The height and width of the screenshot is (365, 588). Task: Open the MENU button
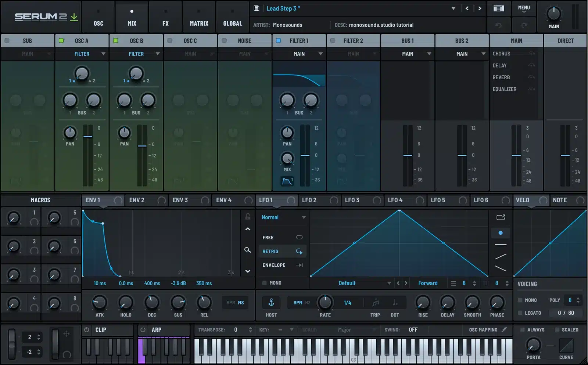pyautogui.click(x=524, y=8)
